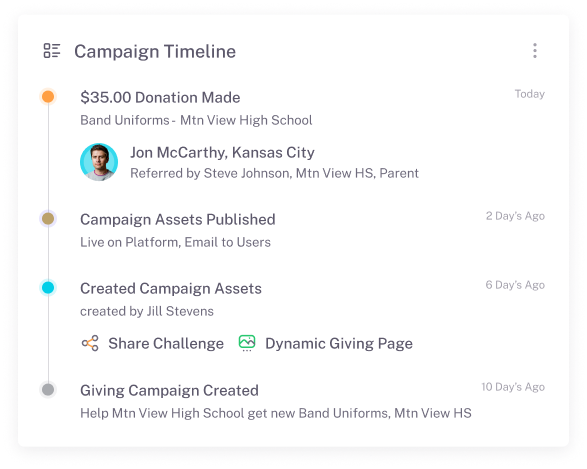Click the Giving Campaign Created title

point(169,390)
